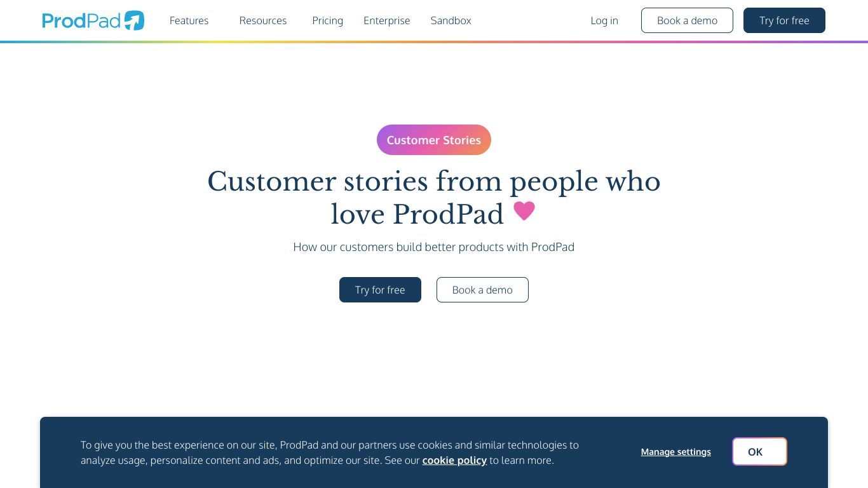Click Book a demo in header

687,20
